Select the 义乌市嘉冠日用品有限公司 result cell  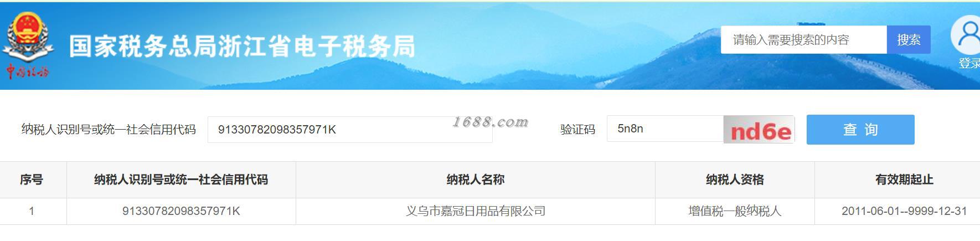coord(476,211)
